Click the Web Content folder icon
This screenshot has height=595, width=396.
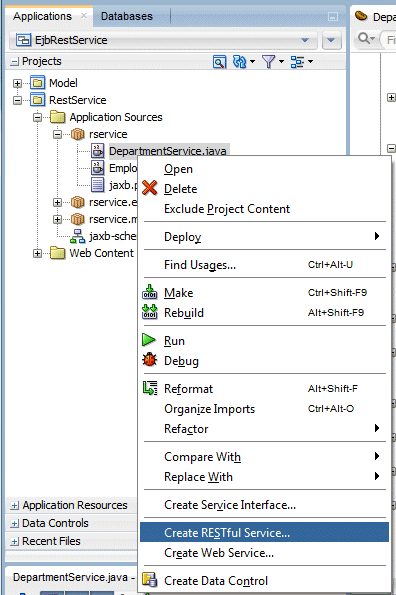(x=58, y=253)
